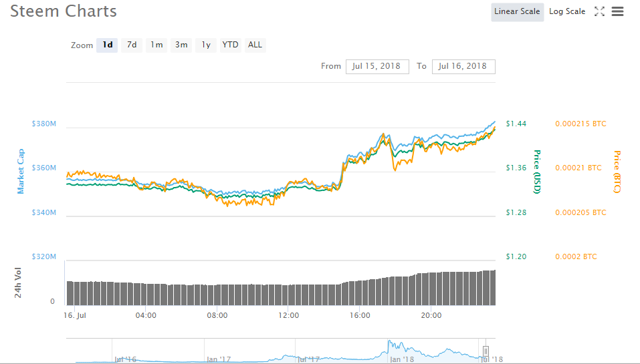This screenshot has width=640, height=364.
Task: Select the ALL zoom range
Action: tap(255, 45)
